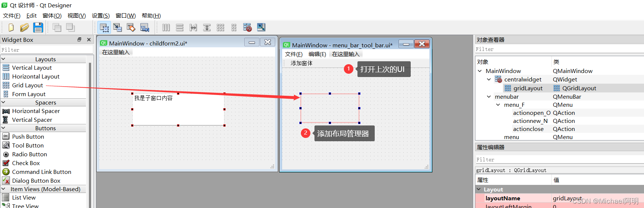Open 编辑(E) menu in menu_bar_tool_bar form
This screenshot has width=644, height=208.
[x=317, y=54]
